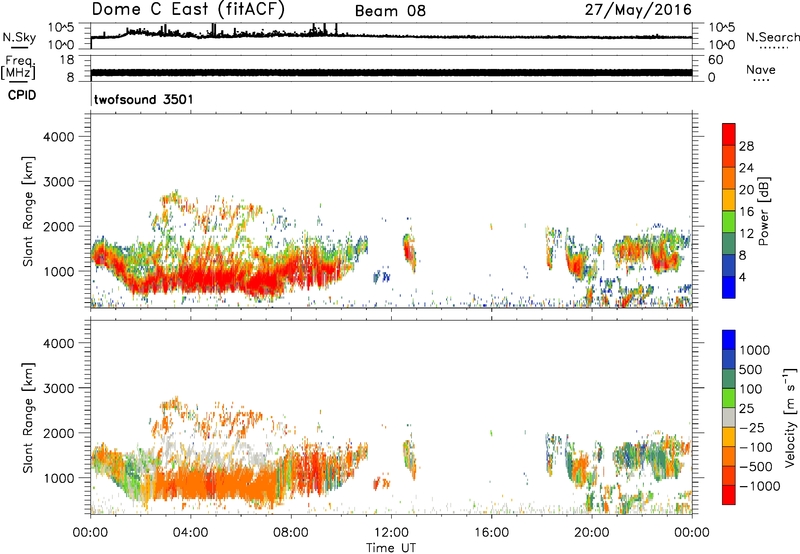Image resolution: width=800 pixels, height=554 pixels.
Task: Select the "CPID" row label
Action: (22, 95)
